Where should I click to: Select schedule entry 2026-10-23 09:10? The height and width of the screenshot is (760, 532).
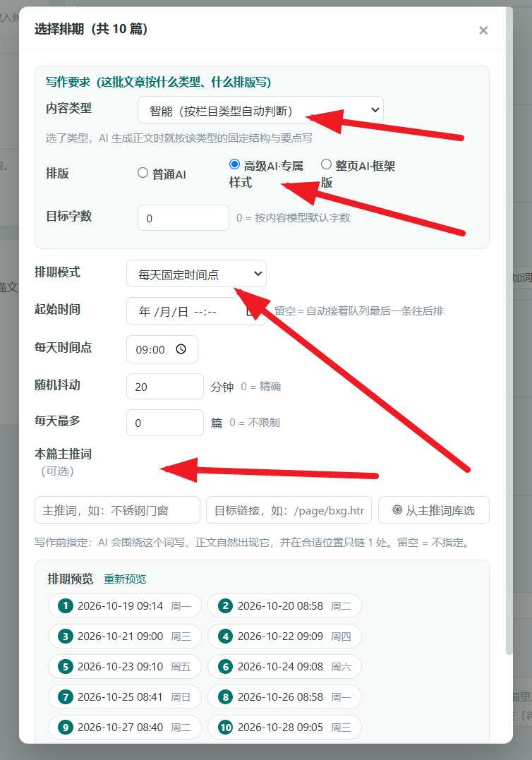click(124, 666)
